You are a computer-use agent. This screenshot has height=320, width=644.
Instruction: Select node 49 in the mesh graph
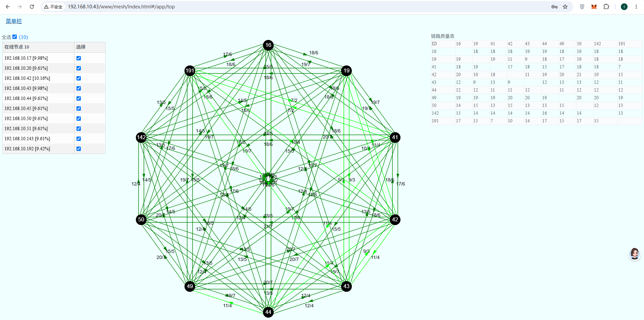(190, 286)
